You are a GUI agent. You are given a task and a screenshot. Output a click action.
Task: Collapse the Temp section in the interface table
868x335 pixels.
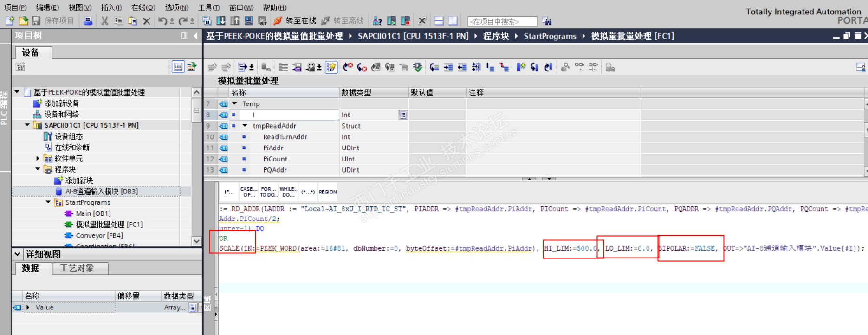[234, 103]
